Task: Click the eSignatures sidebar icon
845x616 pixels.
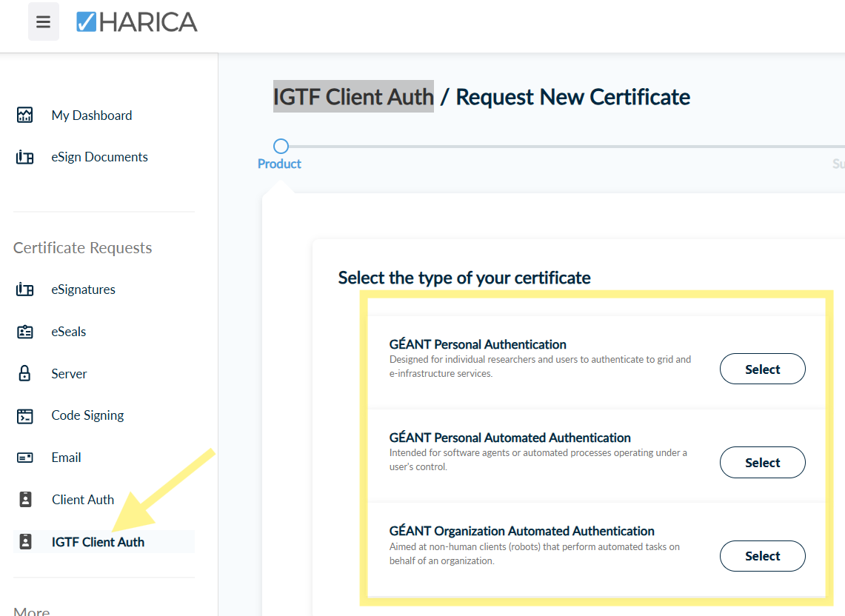Action: tap(24, 289)
